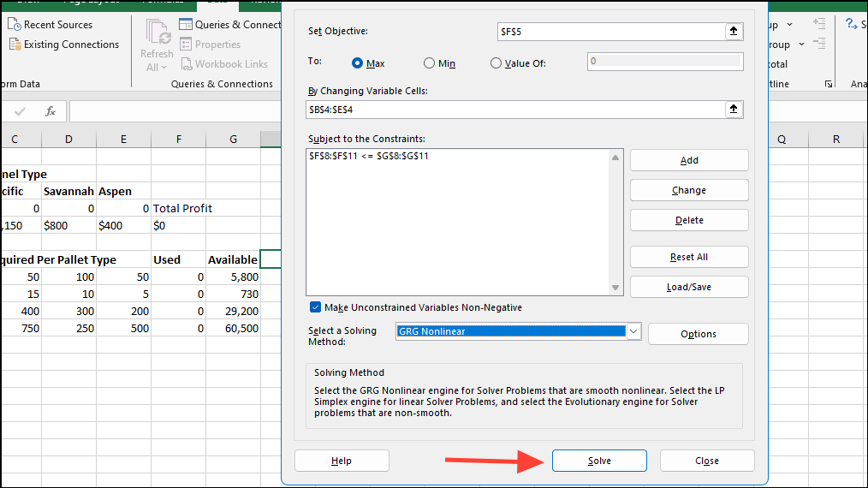Click the Recent Sources icon
Screen dimensions: 868x488
pos(15,25)
